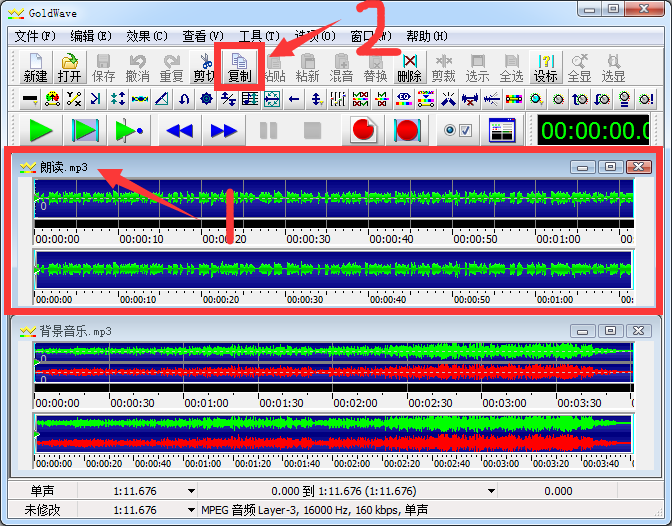This screenshot has width=672, height=526.
Task: Open the offset effect icon
Action: (x=228, y=99)
